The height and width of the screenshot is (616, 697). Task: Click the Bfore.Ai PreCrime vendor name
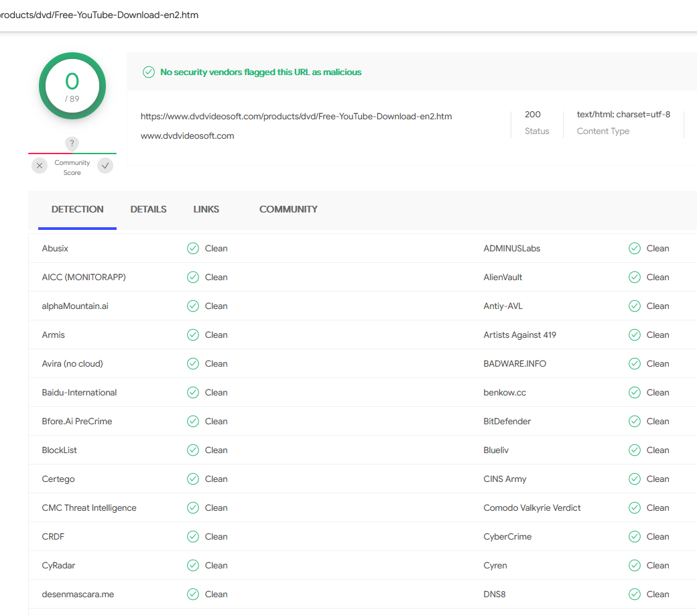(77, 422)
